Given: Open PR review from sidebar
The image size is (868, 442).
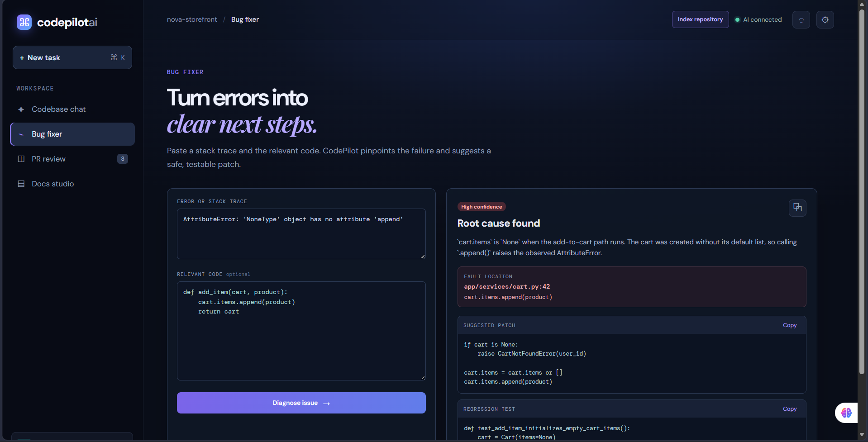Looking at the screenshot, I should coord(72,159).
